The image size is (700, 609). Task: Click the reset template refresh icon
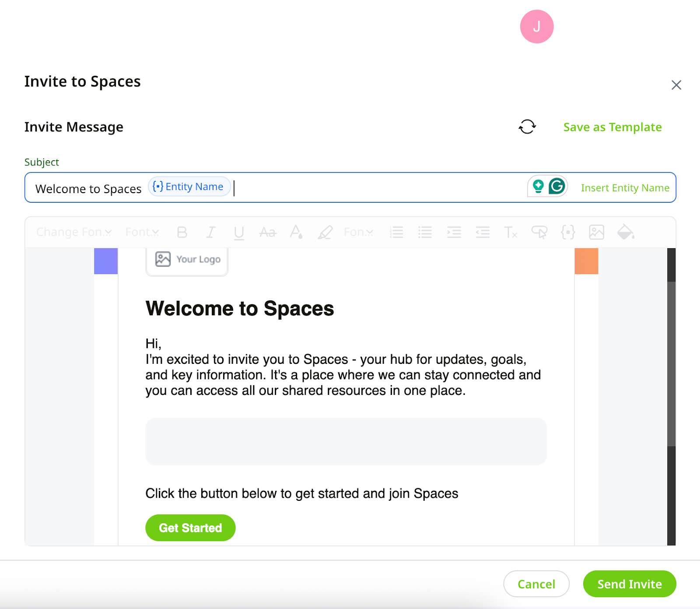[527, 127]
